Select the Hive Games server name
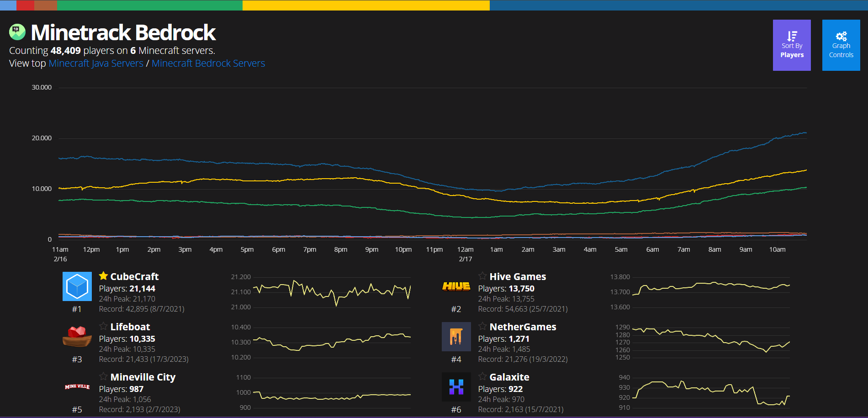 click(518, 276)
